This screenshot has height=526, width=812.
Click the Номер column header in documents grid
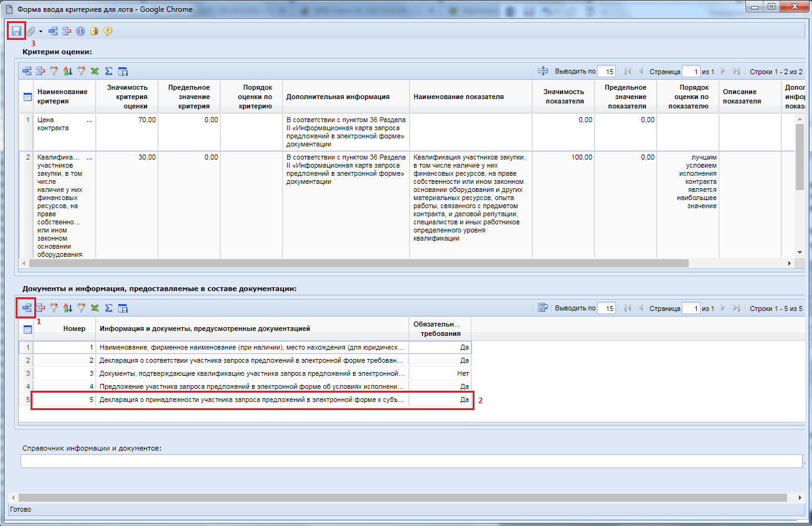point(65,328)
